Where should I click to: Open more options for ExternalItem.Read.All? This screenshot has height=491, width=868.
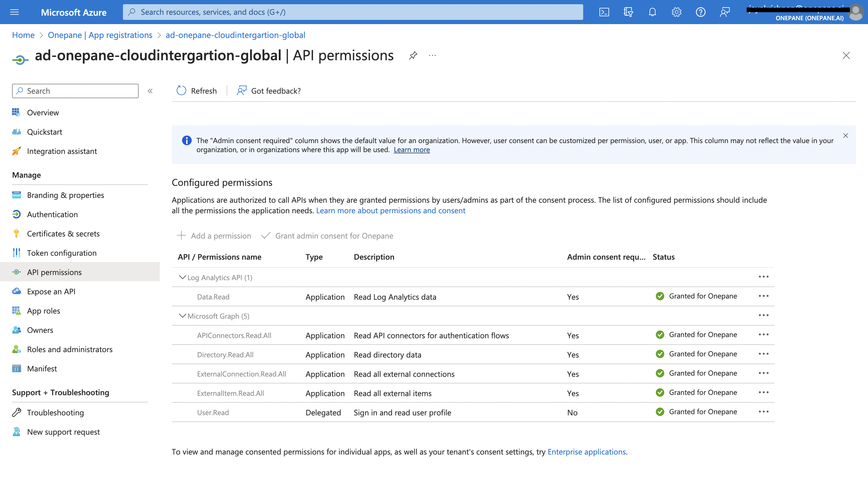pyautogui.click(x=763, y=392)
